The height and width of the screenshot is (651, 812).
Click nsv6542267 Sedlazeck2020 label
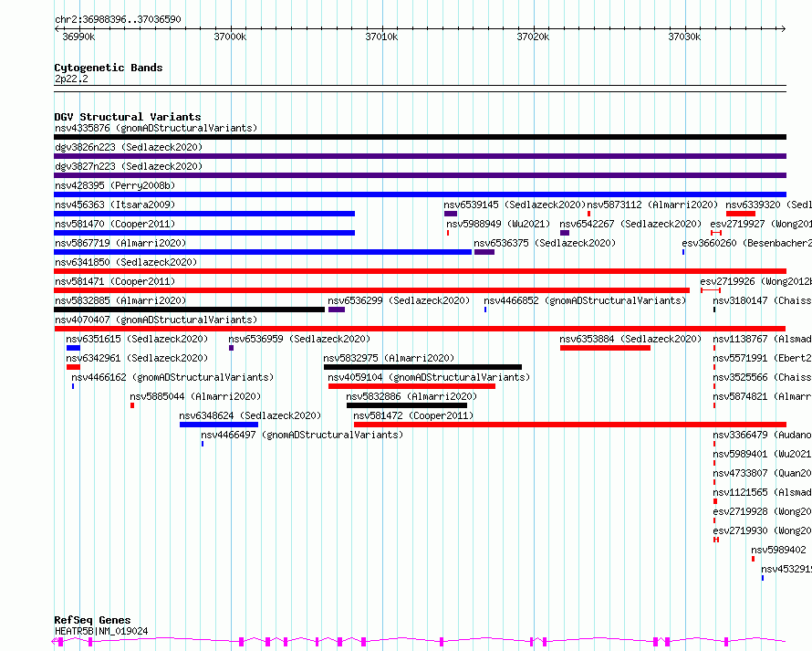click(630, 224)
